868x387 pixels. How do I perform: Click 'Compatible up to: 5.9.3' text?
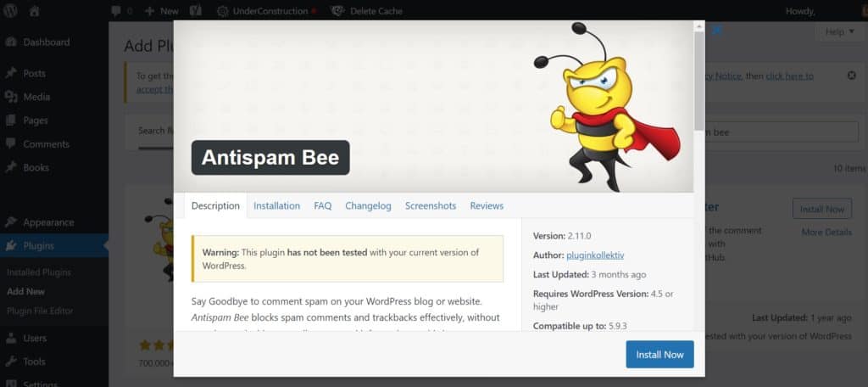580,326
